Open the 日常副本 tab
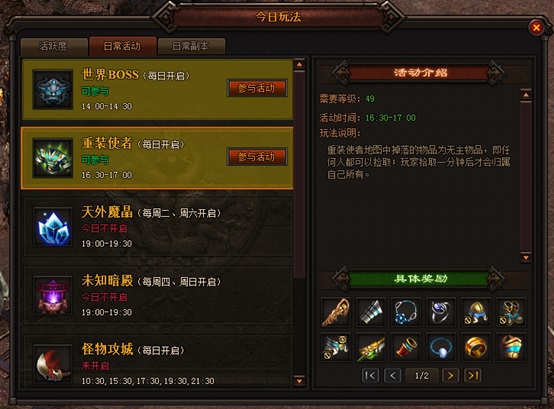554x409 pixels. (191, 46)
